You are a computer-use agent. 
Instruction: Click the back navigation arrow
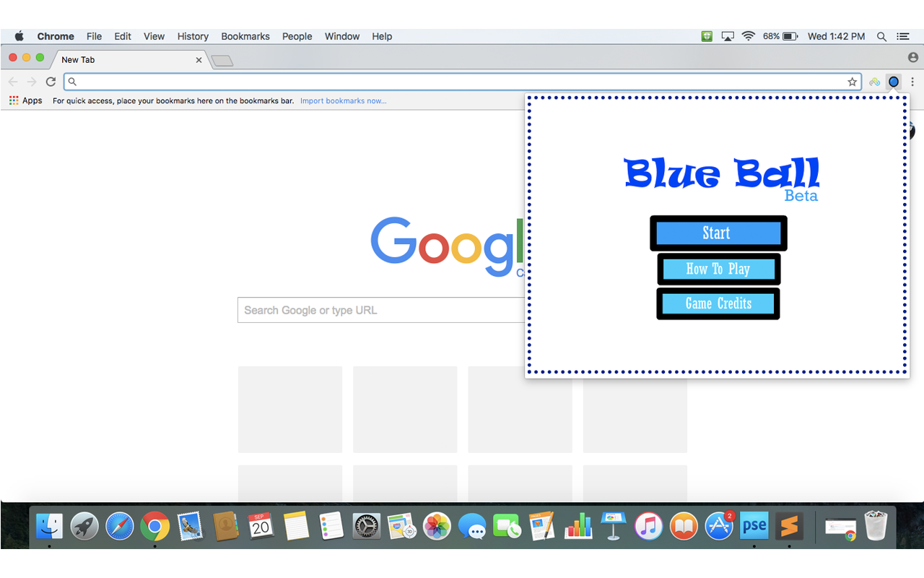(12, 82)
